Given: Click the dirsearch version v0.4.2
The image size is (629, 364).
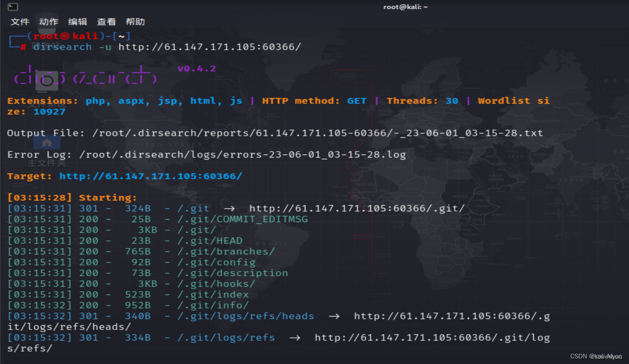Looking at the screenshot, I should (x=197, y=69).
